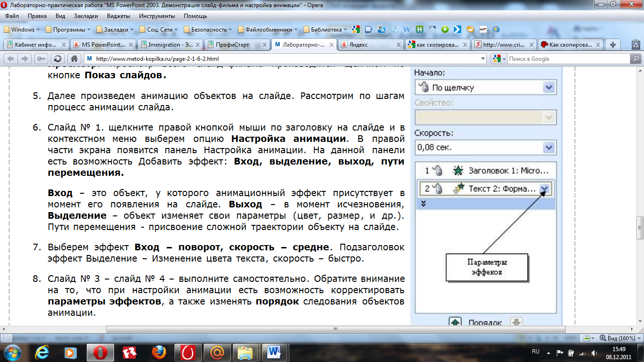The width and height of the screenshot is (644, 362).
Task: Select the Заголовок 1: Micro... animation entry
Action: click(x=486, y=171)
